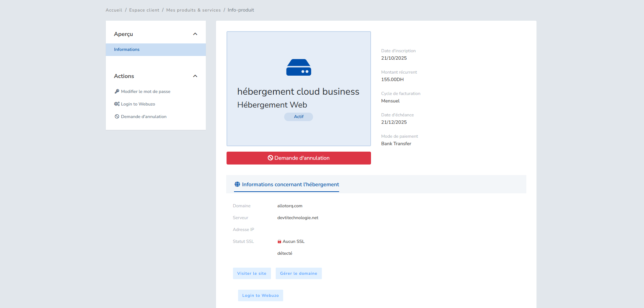Click the key icon beside Modifier le mot de passe

click(117, 92)
